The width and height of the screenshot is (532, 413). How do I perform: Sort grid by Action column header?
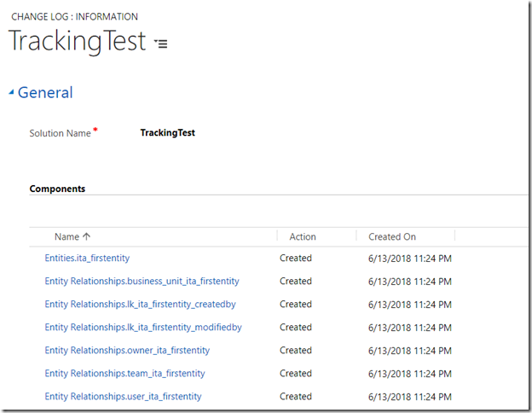[x=303, y=236]
